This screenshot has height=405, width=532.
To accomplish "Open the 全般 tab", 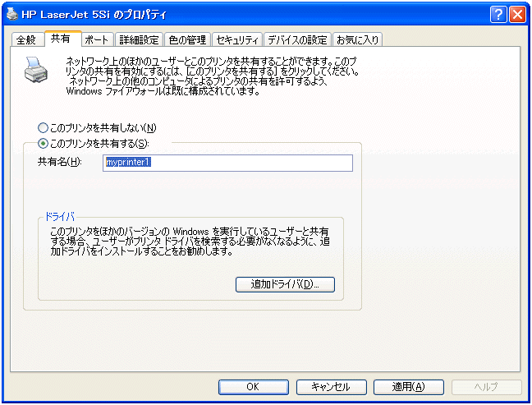I will [27, 39].
